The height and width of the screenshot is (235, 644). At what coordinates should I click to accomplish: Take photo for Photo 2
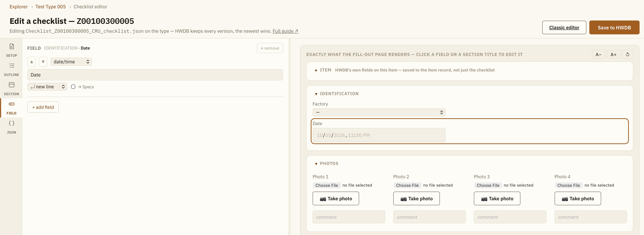click(416, 198)
